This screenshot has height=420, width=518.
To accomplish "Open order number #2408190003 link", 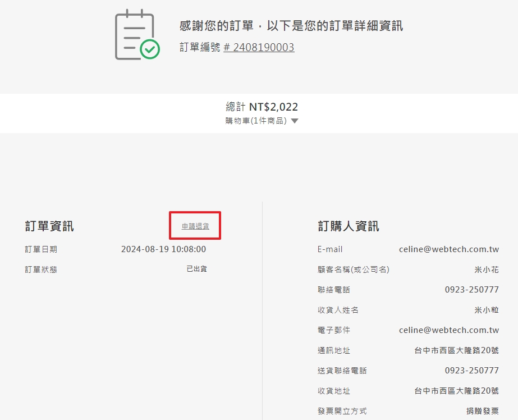I will tap(259, 47).
